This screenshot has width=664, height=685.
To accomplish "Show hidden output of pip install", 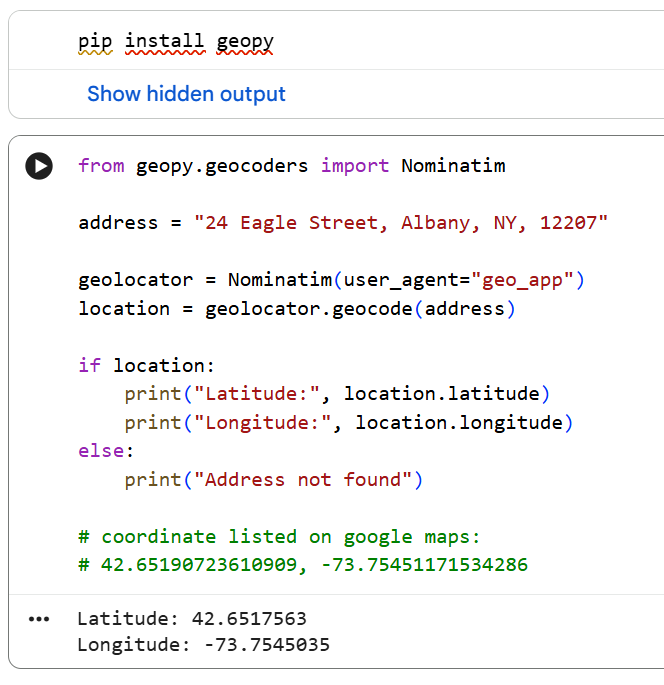I will (x=186, y=93).
